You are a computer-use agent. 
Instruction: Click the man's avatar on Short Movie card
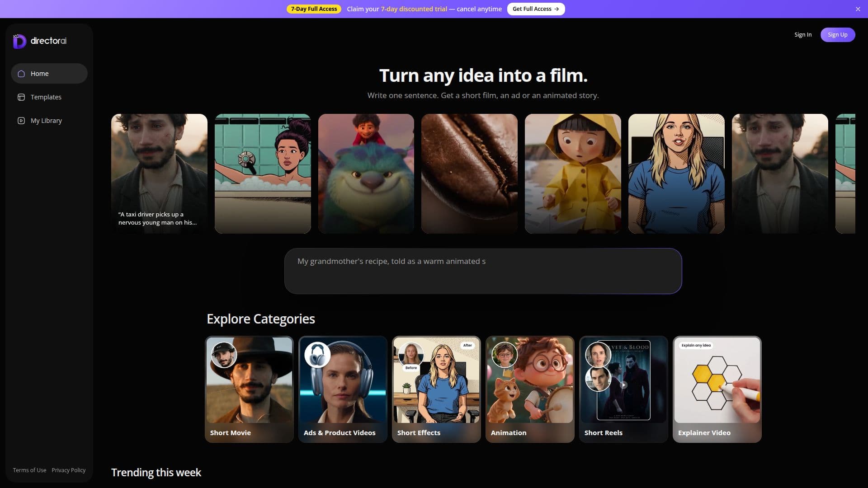[224, 355]
